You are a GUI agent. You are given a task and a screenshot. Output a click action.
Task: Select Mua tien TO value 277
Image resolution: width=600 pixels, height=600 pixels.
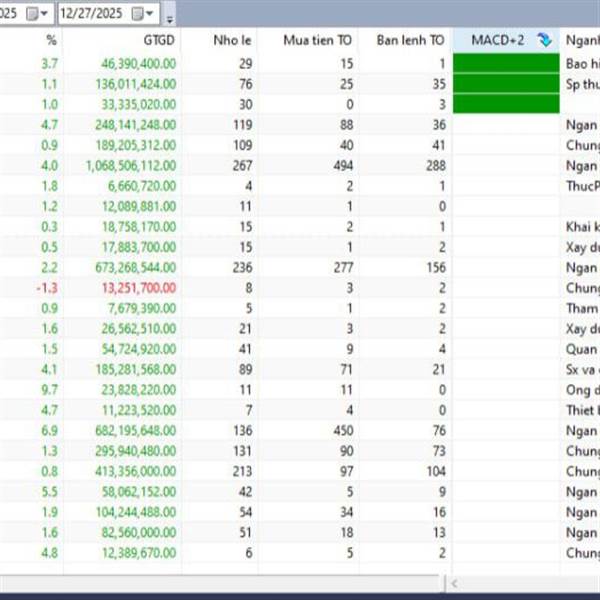coord(343,267)
